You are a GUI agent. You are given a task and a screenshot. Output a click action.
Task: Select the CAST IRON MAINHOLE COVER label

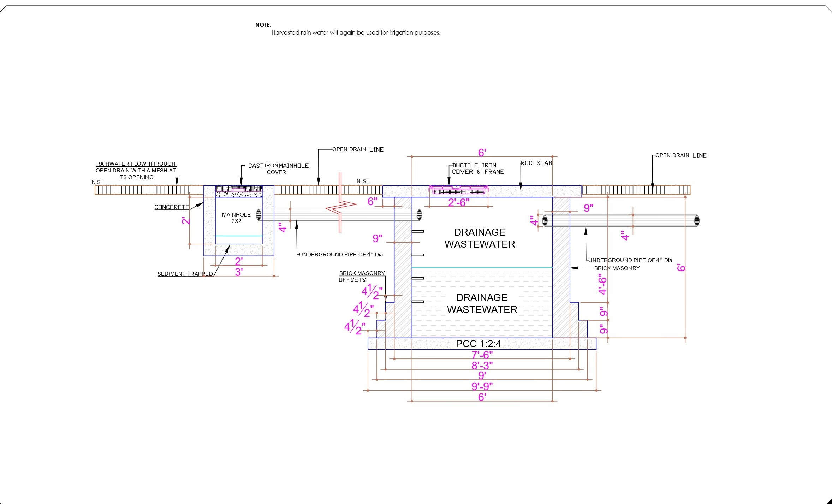tap(278, 169)
